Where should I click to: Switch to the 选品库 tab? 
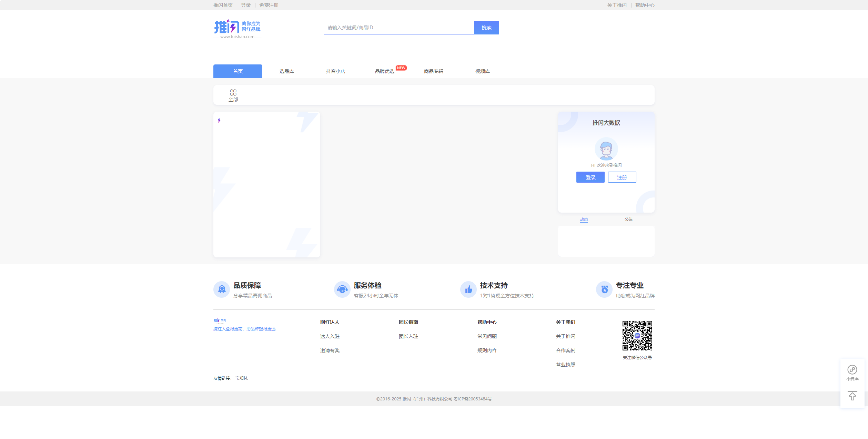(286, 71)
